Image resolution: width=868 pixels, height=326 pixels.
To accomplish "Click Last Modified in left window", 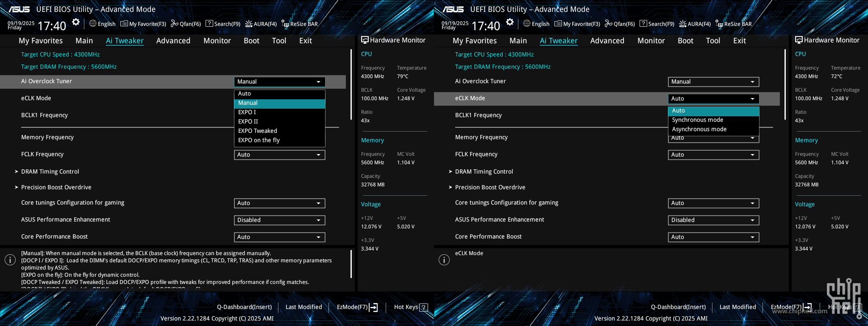I will coord(304,307).
